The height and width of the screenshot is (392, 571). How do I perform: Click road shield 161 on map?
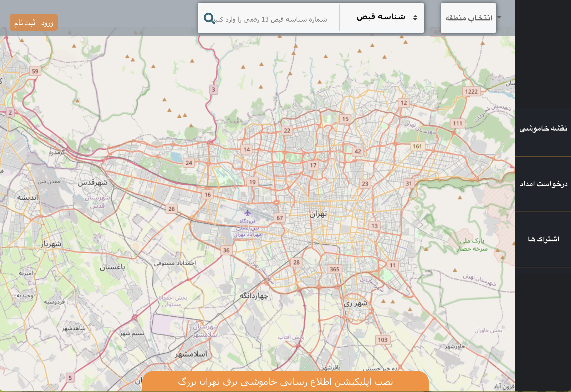point(417,146)
